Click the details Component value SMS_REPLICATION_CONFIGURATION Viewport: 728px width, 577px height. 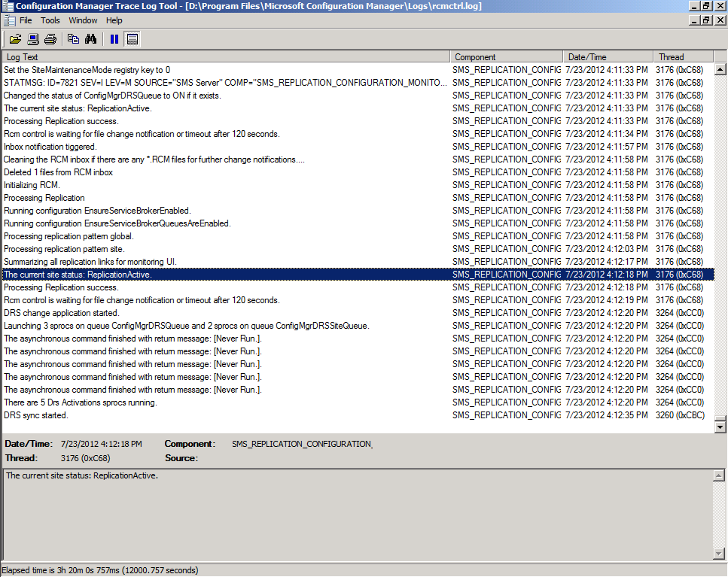pyautogui.click(x=302, y=444)
